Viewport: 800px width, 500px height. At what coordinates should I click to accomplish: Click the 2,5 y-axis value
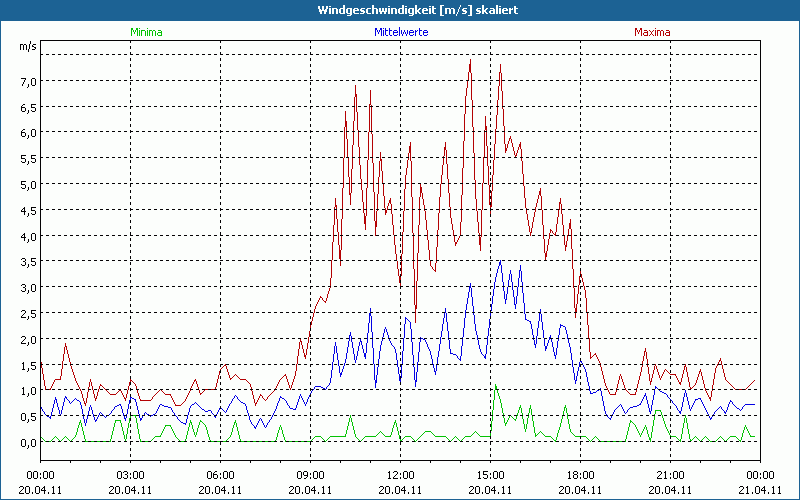click(x=29, y=313)
